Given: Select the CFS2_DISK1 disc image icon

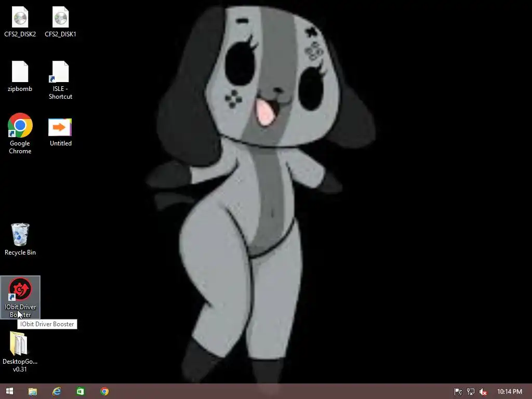Looking at the screenshot, I should coord(60,17).
